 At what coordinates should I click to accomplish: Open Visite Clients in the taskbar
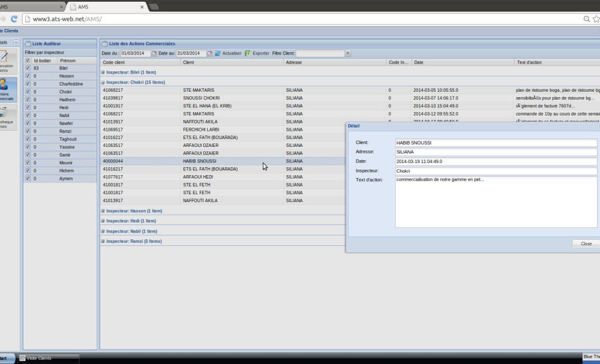[x=48, y=358]
